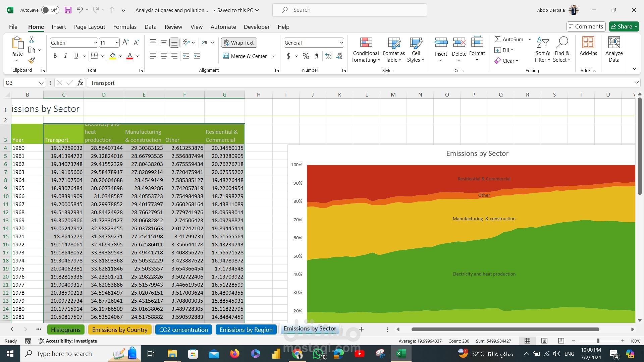Click the Insert Function fx icon
644x362 pixels.
[x=80, y=83]
